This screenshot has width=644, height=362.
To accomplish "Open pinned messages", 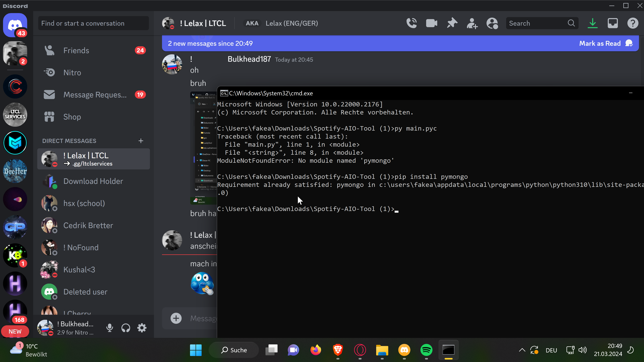I will (452, 23).
